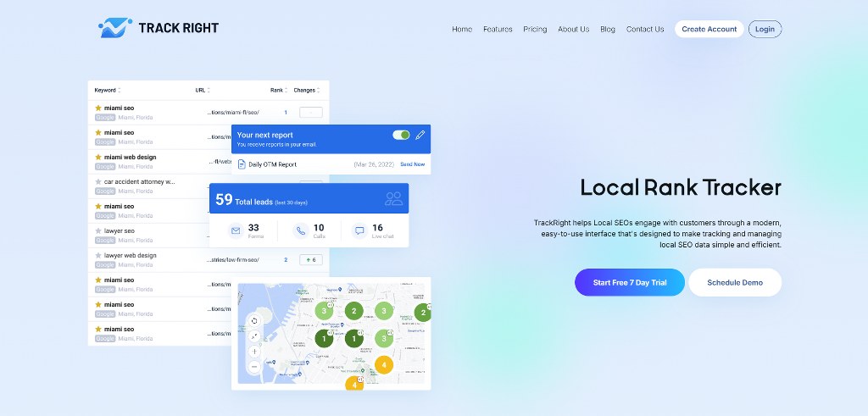Click the '(Mar 26, 2022)' date

[x=373, y=164]
